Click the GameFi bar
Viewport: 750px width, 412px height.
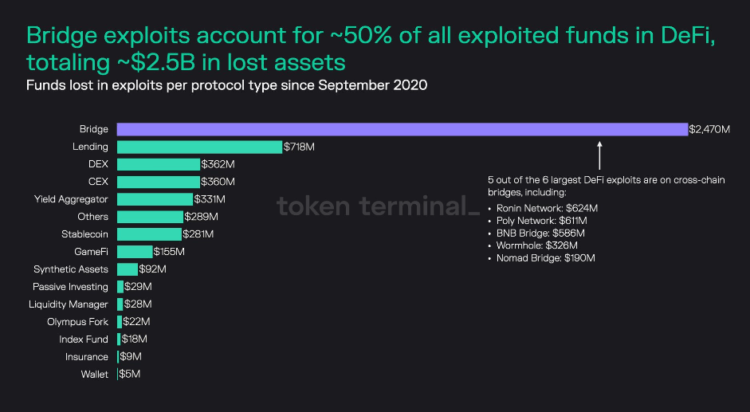click(134, 252)
